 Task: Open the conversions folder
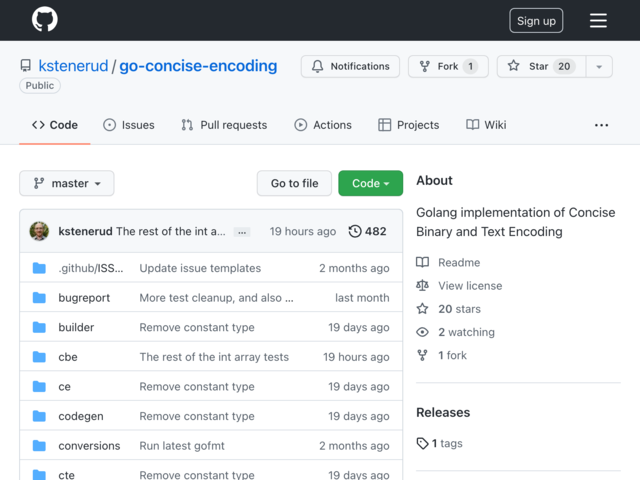(89, 446)
